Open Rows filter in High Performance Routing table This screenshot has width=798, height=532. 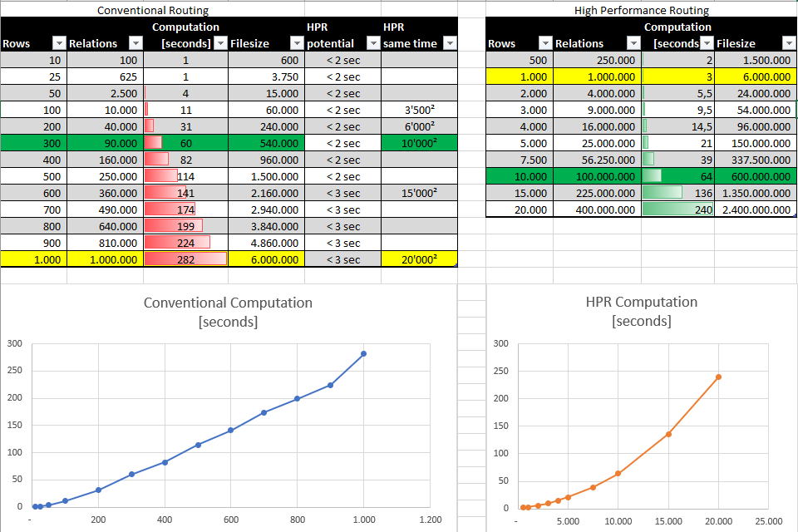[544, 43]
